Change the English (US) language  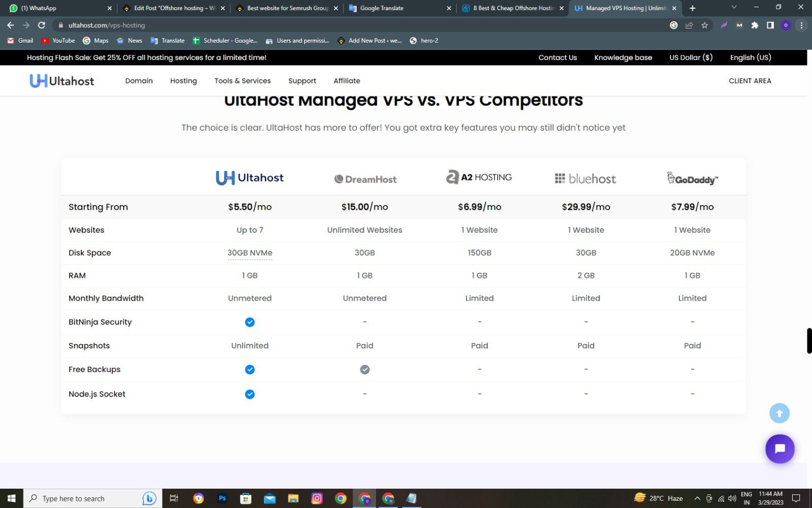[751, 57]
